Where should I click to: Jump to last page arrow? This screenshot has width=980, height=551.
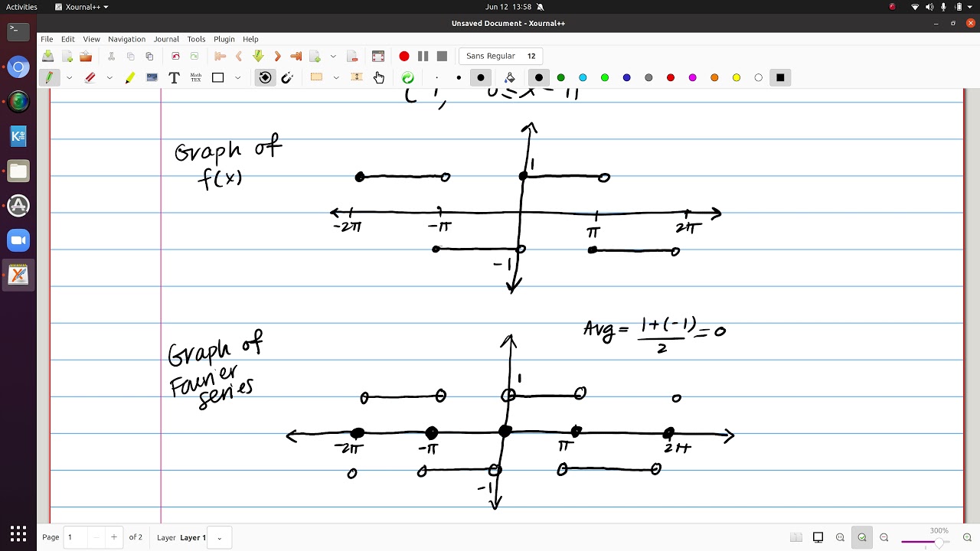coord(296,56)
